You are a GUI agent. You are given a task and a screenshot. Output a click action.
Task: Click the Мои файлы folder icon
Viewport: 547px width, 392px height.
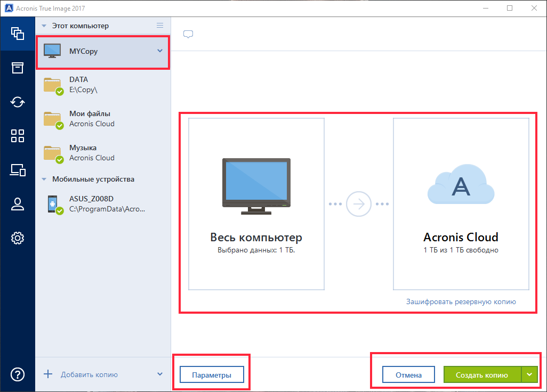[x=53, y=120]
